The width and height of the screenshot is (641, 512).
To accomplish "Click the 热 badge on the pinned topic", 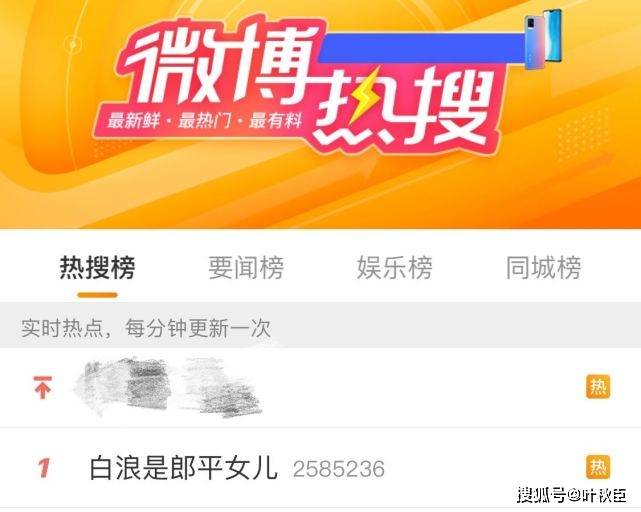I will [x=598, y=386].
